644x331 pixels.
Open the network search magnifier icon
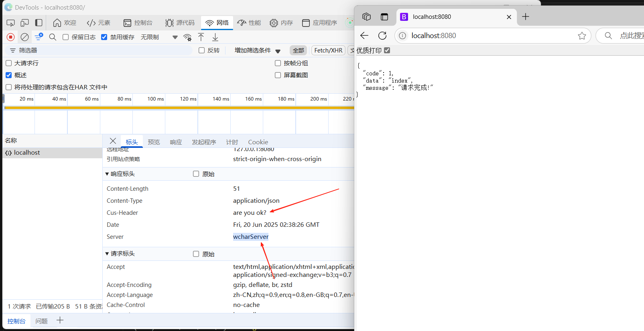53,37
